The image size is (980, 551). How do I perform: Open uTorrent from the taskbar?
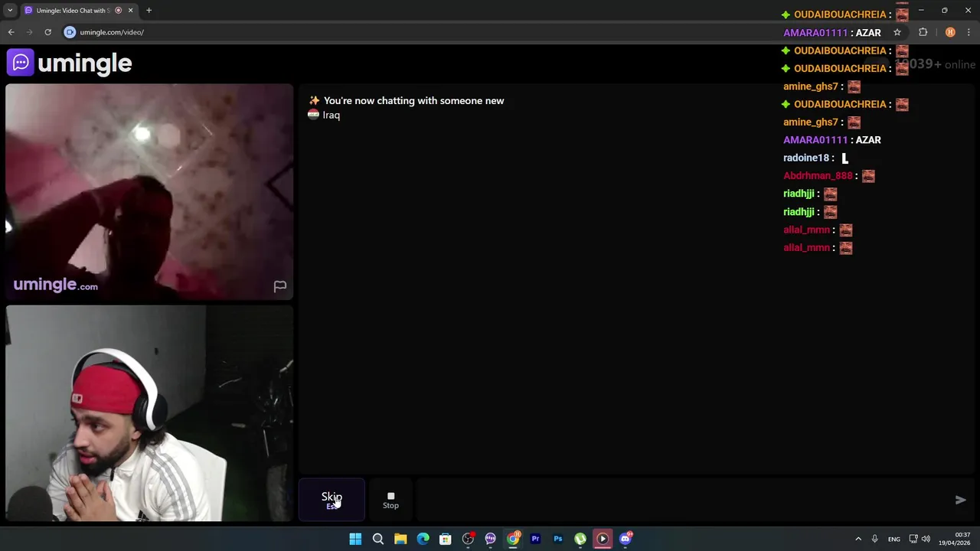(580, 539)
